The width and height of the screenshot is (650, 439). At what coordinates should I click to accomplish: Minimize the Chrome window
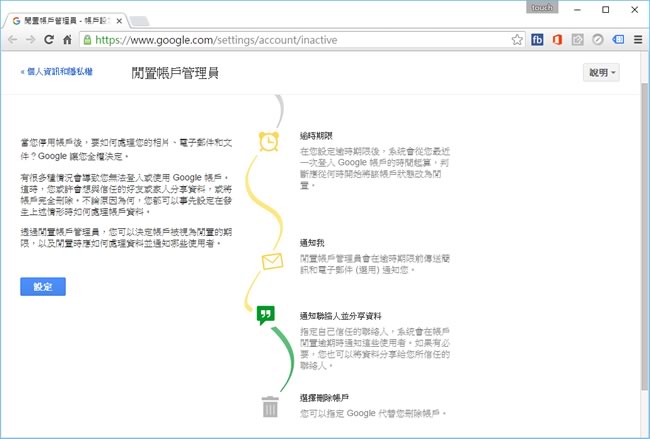coord(577,10)
